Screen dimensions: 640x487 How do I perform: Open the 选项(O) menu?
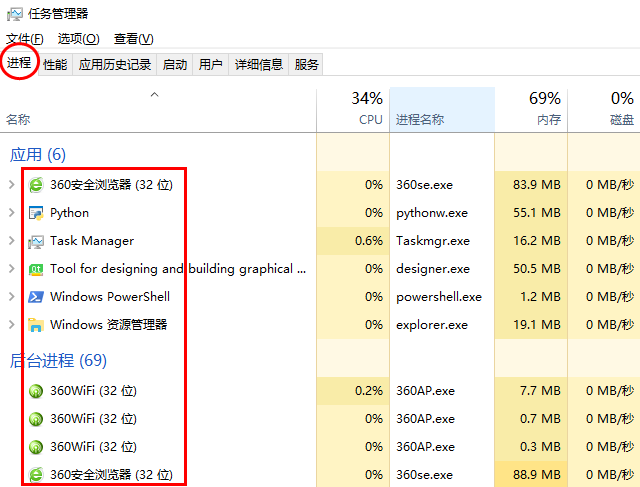[x=78, y=39]
